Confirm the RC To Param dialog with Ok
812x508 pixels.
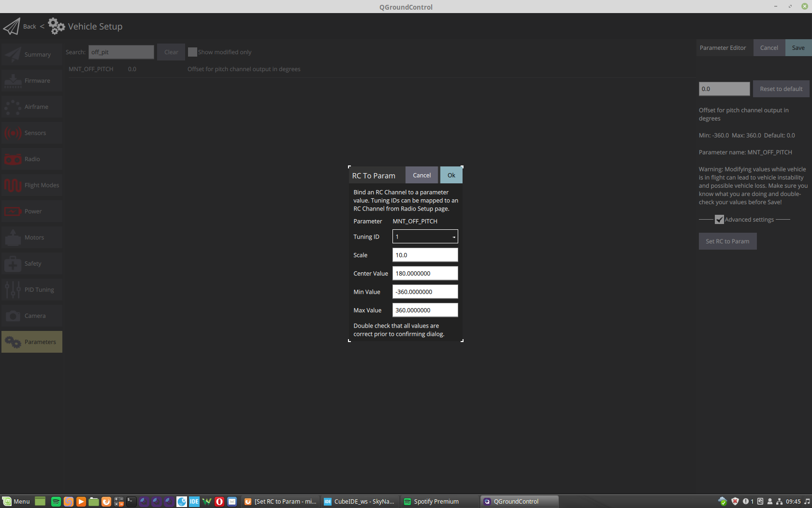451,175
